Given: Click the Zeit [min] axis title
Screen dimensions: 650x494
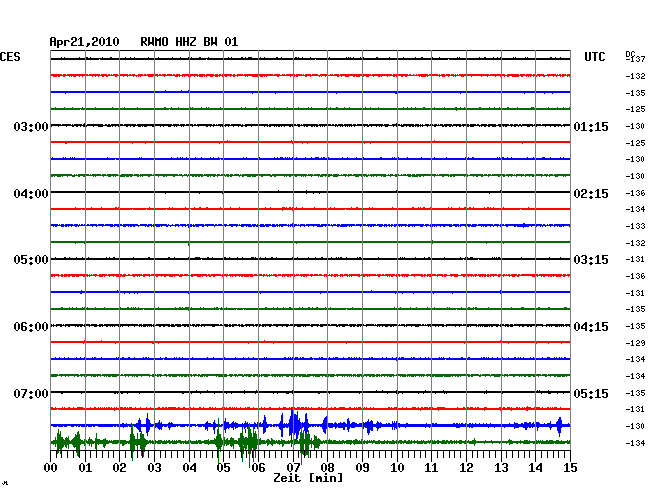Looking at the screenshot, I should (x=308, y=478).
